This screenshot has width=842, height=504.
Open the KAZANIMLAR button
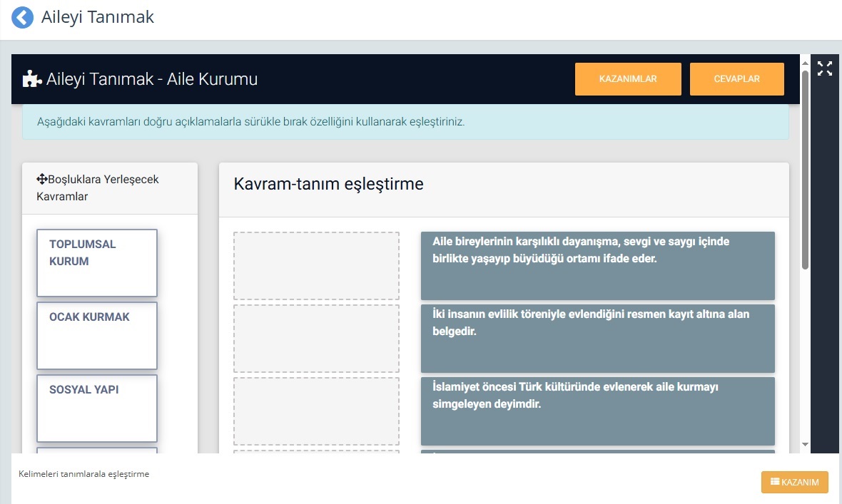pyautogui.click(x=628, y=79)
